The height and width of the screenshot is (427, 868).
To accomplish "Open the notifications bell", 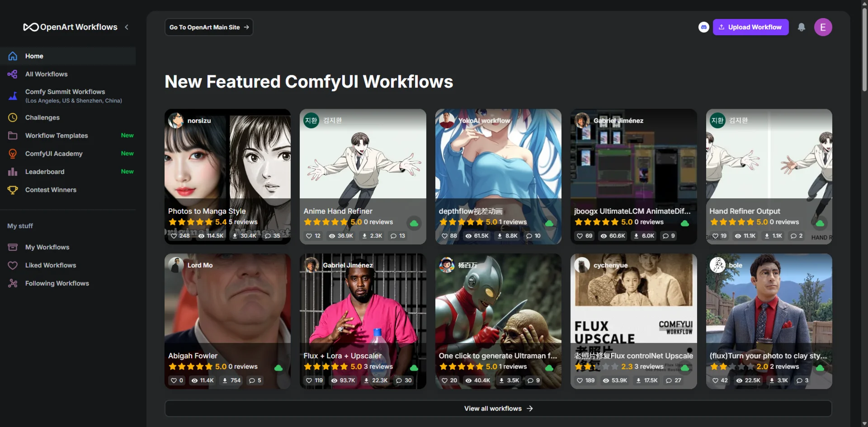I will coord(801,27).
